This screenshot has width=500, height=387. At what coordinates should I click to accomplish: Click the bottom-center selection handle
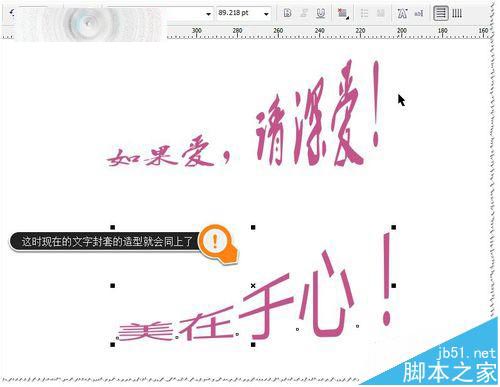tap(253, 345)
